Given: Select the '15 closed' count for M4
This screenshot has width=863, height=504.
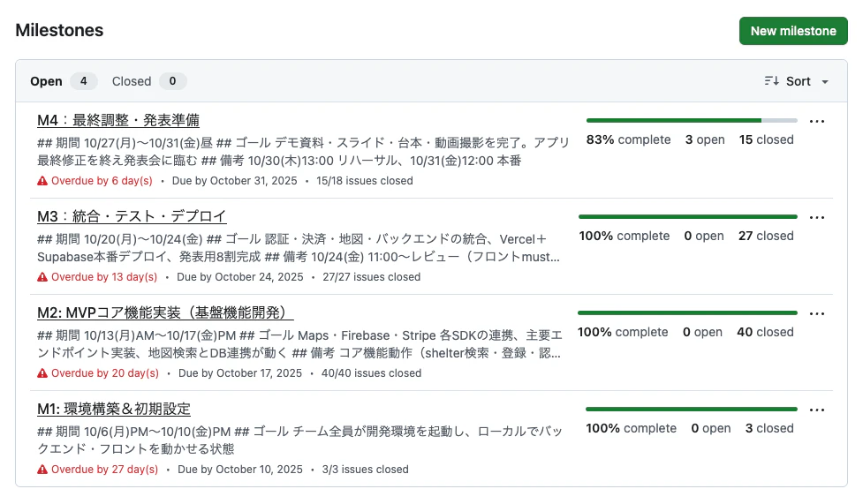Looking at the screenshot, I should [x=766, y=139].
